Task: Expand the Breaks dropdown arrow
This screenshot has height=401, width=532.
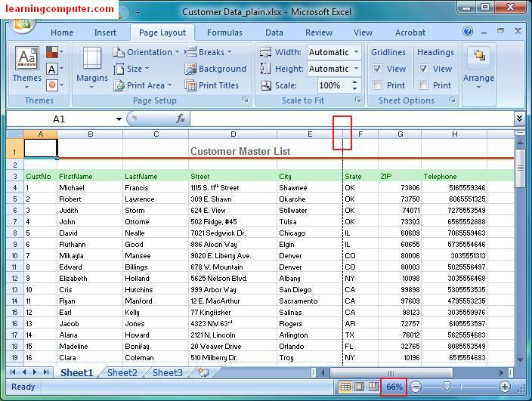Action: click(229, 52)
